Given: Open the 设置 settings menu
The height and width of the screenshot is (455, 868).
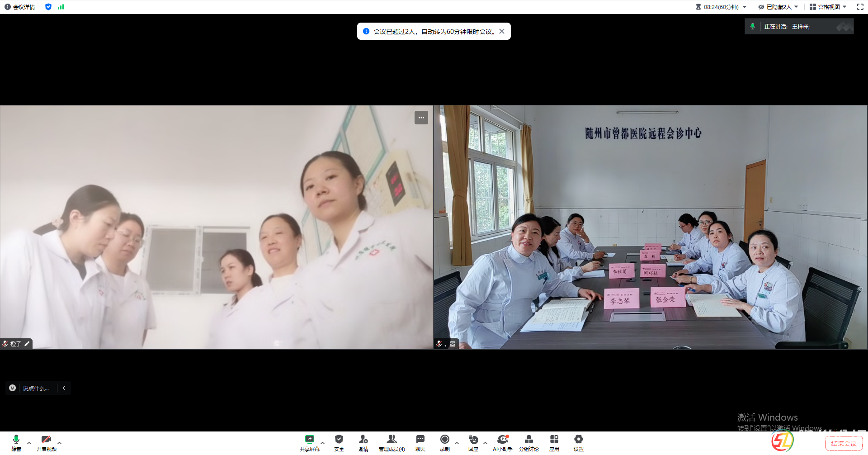Looking at the screenshot, I should click(578, 442).
